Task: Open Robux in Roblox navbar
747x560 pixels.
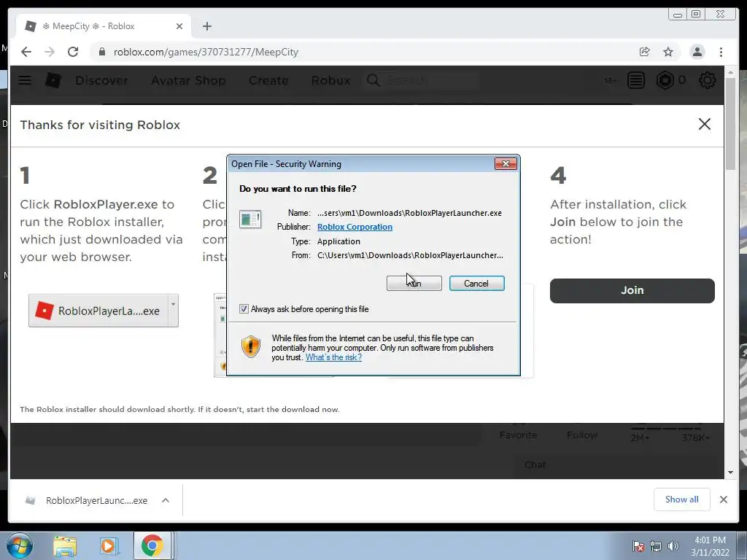Action: point(330,80)
